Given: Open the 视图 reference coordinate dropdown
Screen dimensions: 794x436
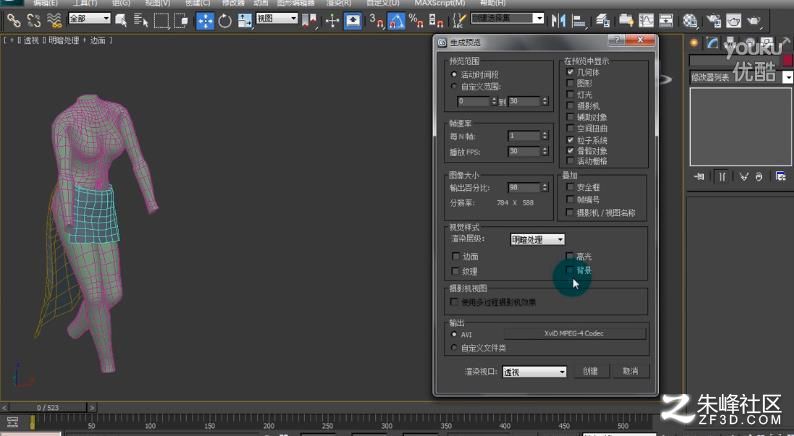Looking at the screenshot, I should coord(277,18).
